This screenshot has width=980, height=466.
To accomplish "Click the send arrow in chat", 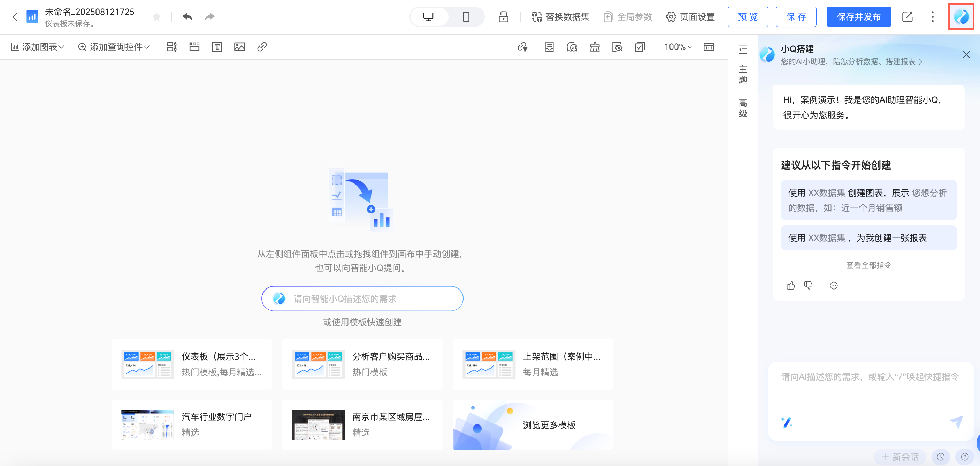I will click(956, 422).
